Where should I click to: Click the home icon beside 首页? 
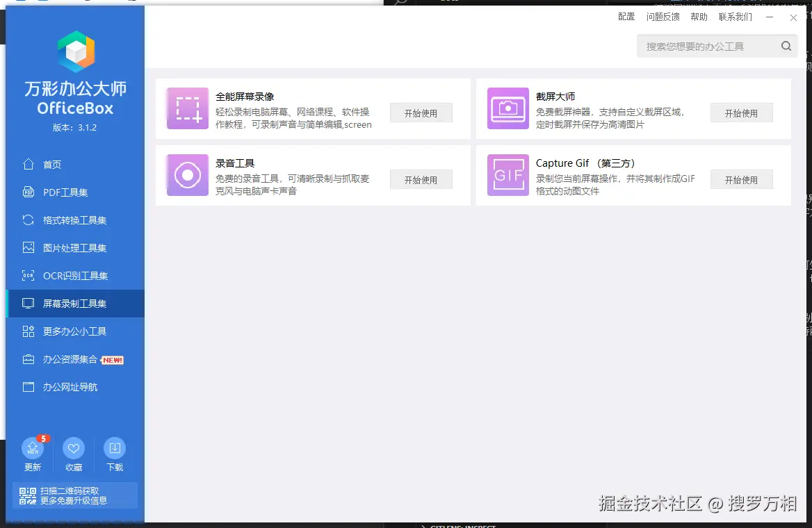pyautogui.click(x=29, y=164)
